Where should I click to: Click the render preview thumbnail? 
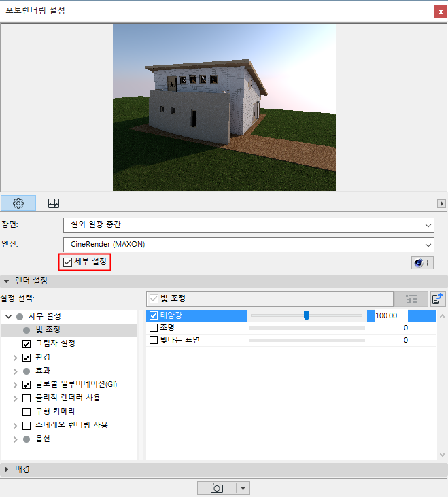click(224, 108)
